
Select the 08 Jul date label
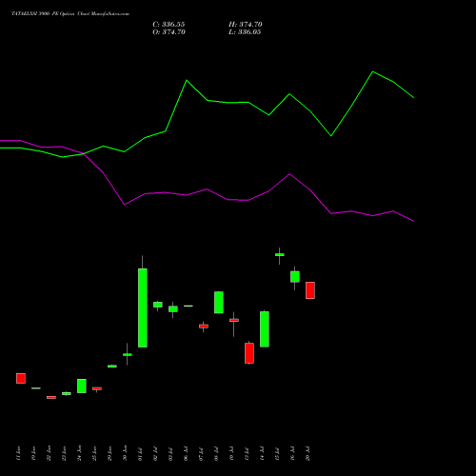click(x=216, y=454)
